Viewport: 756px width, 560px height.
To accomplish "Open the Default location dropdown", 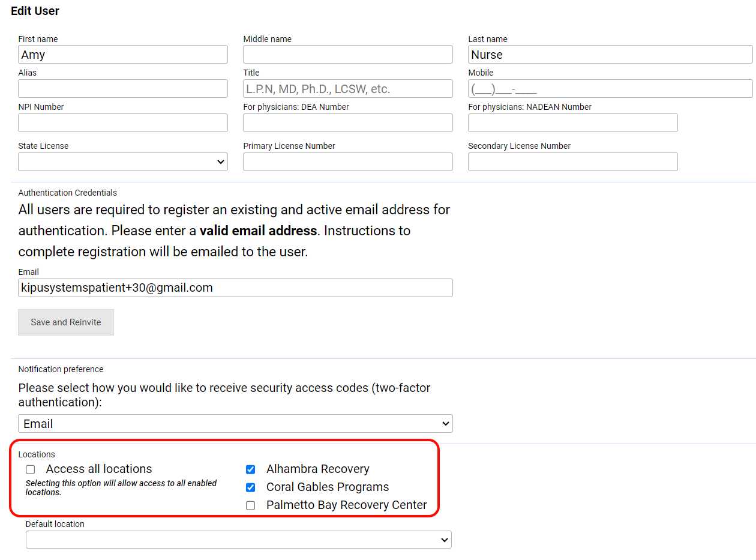I will click(238, 540).
